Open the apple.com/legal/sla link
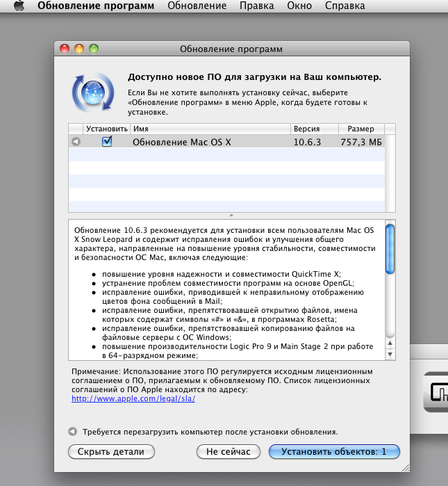This screenshot has width=448, height=486. 133,398
